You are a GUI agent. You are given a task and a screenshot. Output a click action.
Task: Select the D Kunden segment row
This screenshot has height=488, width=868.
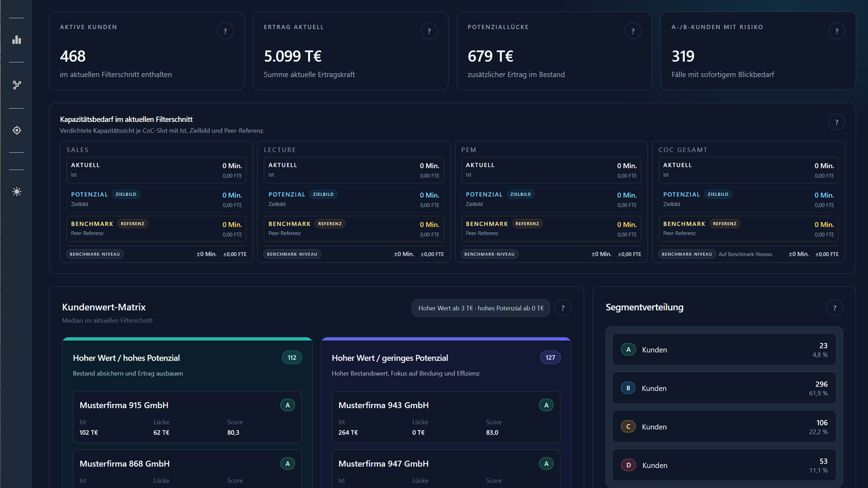coord(724,465)
